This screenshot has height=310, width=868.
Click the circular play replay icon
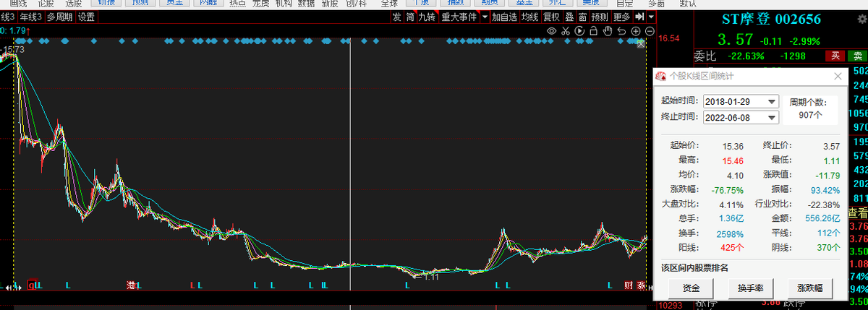tap(579, 31)
